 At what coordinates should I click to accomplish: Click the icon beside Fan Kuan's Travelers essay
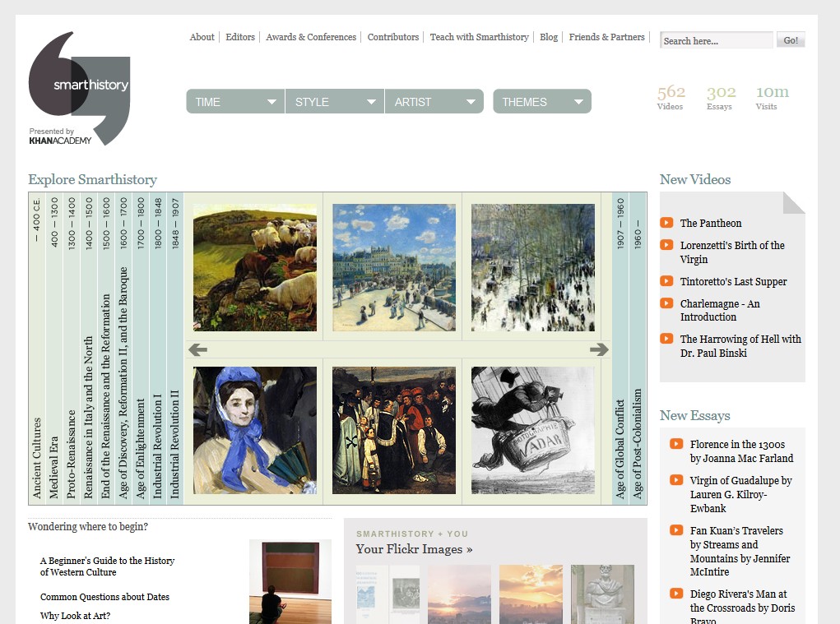click(x=676, y=530)
